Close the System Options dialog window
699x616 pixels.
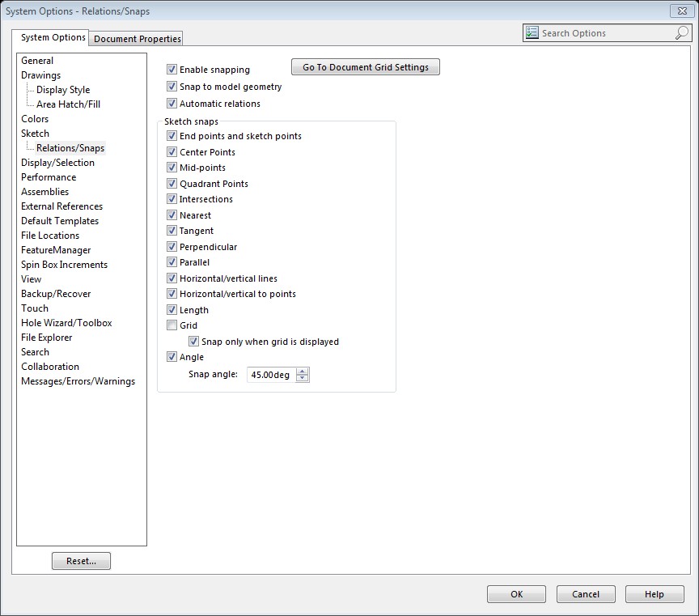(x=680, y=11)
